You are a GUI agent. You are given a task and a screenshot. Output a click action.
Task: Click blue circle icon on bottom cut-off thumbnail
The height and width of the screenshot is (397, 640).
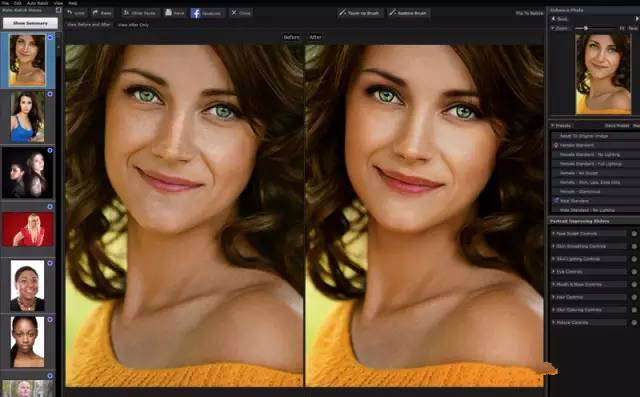point(50,376)
